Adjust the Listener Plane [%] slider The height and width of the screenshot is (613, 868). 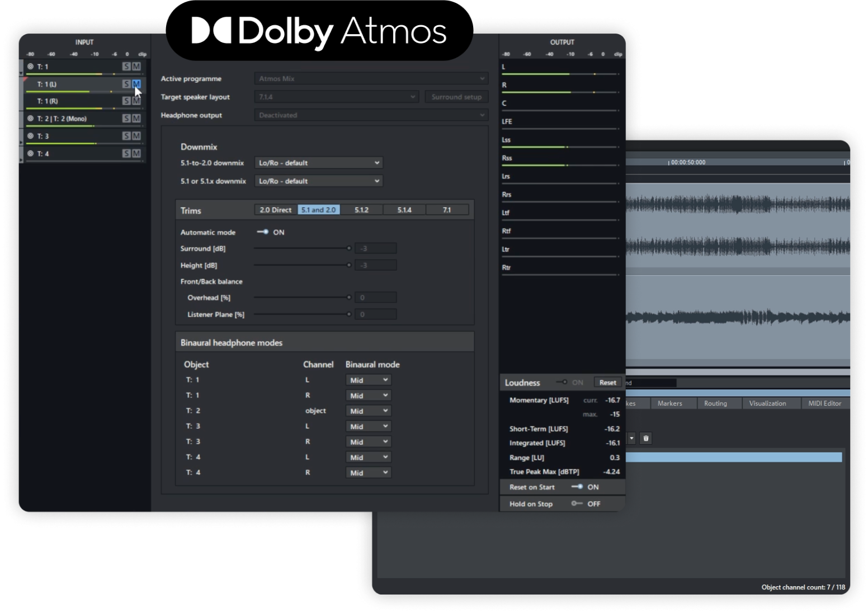click(303, 314)
